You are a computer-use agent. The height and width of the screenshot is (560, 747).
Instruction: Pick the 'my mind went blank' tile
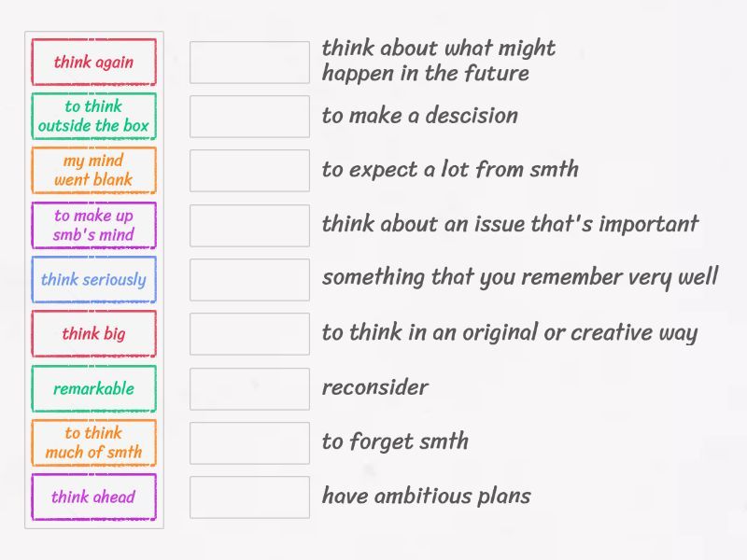tap(93, 171)
